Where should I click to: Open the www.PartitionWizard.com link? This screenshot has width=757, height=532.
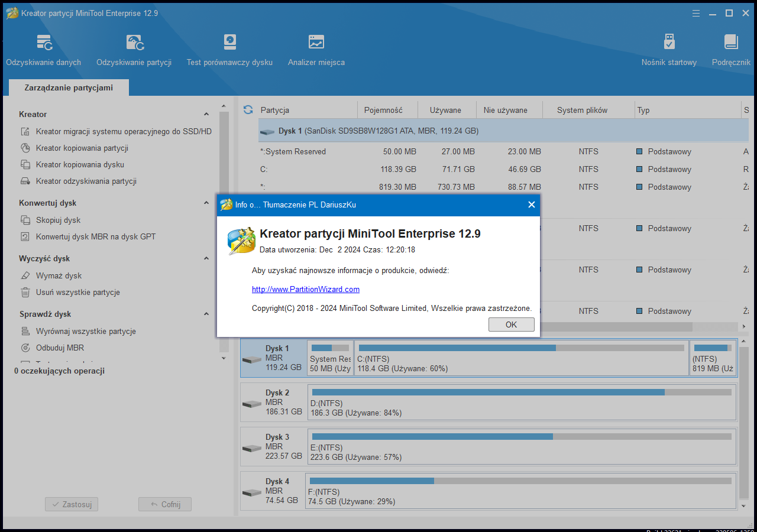click(306, 290)
